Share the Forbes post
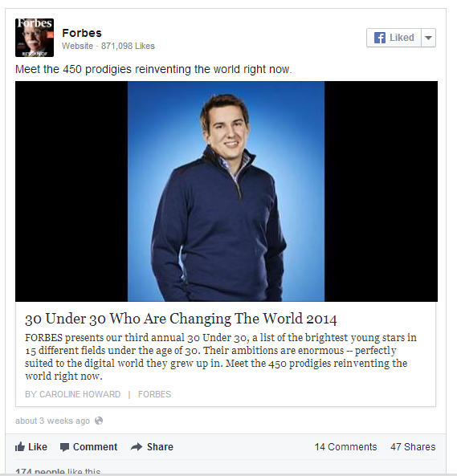Screen dimensions: 457x476 152,446
